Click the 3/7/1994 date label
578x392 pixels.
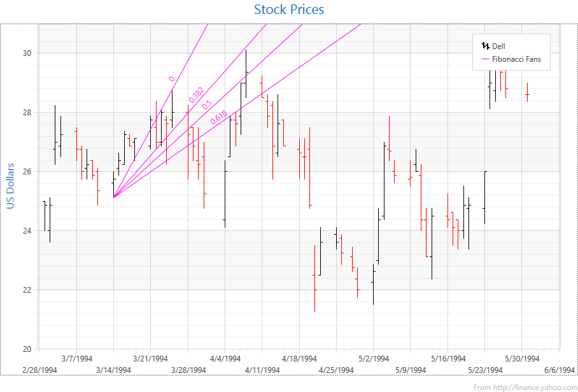click(x=76, y=358)
